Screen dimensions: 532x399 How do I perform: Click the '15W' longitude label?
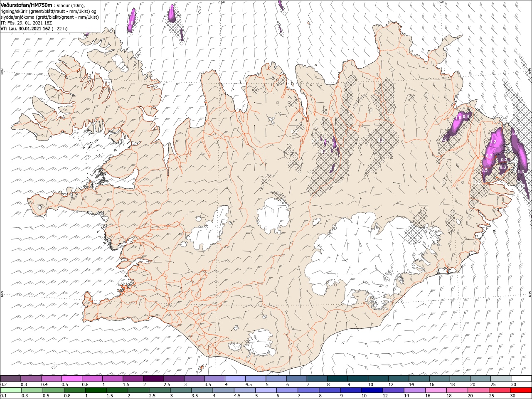(440, 2)
